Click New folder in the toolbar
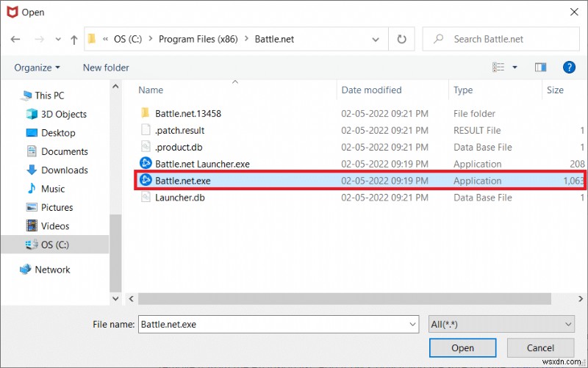This screenshot has width=588, height=368. pos(106,68)
